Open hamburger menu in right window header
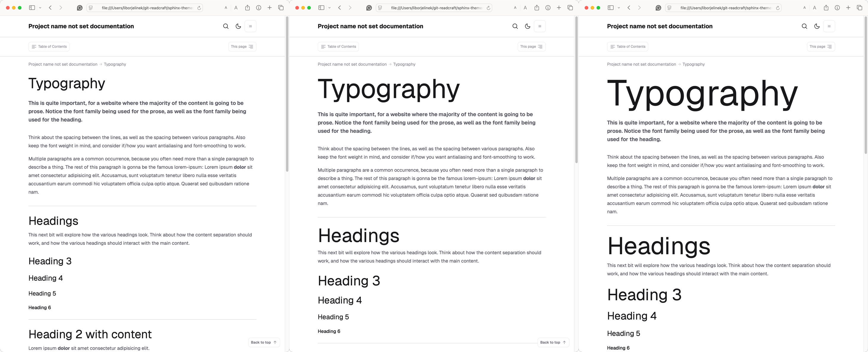Image resolution: width=868 pixels, height=352 pixels. (829, 26)
